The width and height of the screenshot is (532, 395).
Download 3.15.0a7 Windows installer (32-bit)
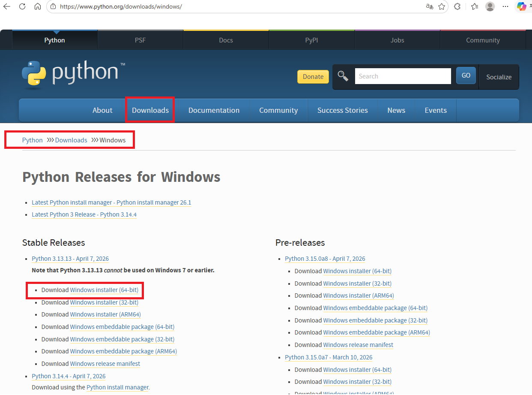click(357, 382)
